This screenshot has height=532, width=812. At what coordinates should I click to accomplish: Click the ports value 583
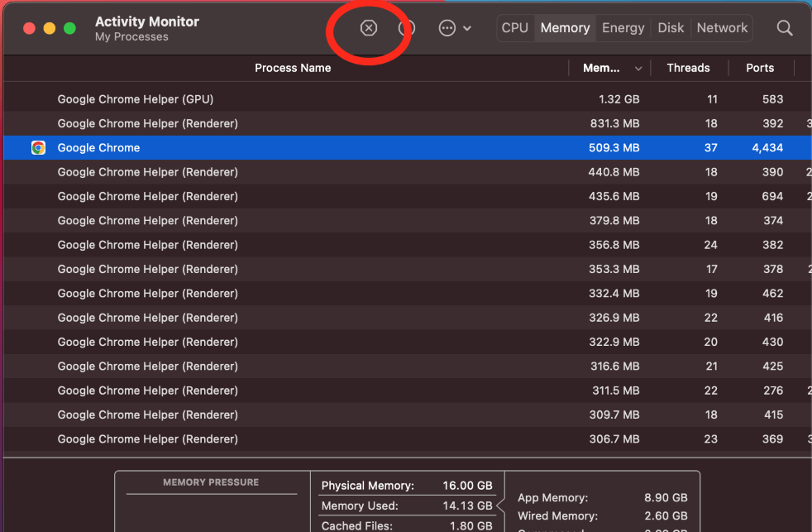772,99
